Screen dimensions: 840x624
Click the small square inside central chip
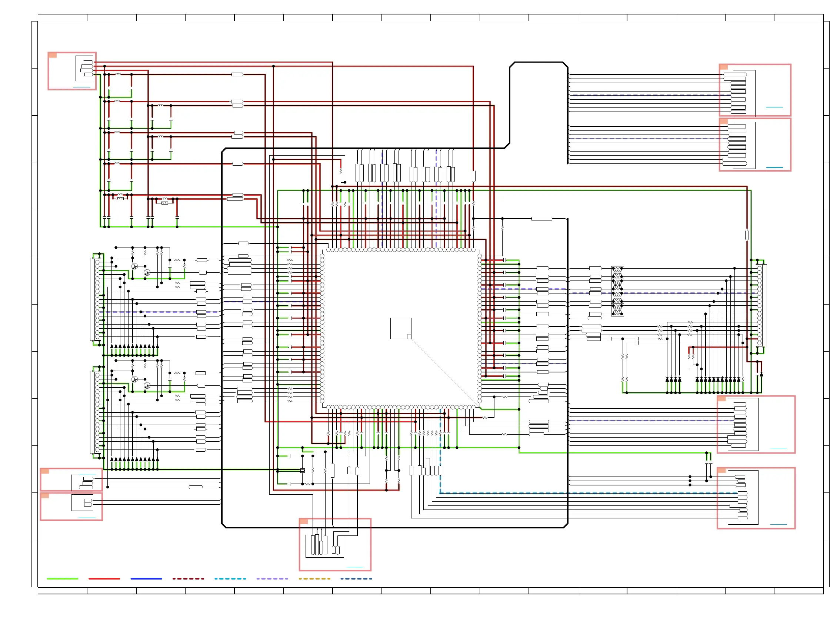click(x=401, y=328)
